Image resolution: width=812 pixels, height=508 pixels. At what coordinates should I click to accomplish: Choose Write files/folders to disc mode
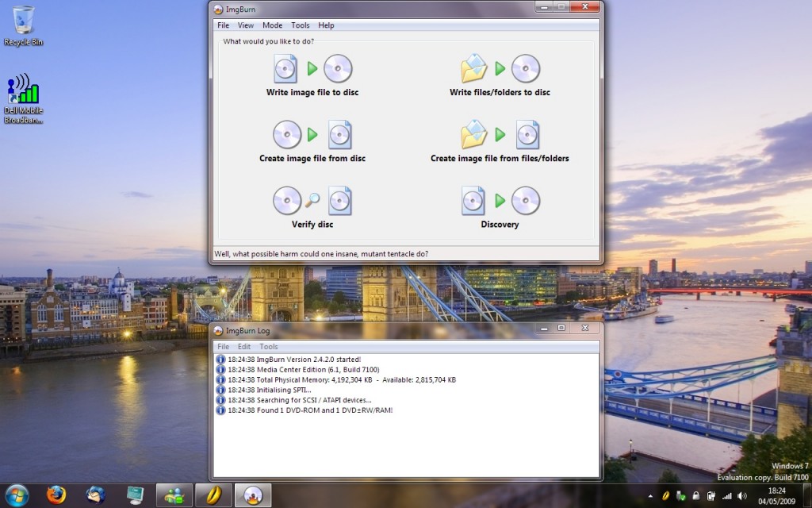[x=500, y=75]
